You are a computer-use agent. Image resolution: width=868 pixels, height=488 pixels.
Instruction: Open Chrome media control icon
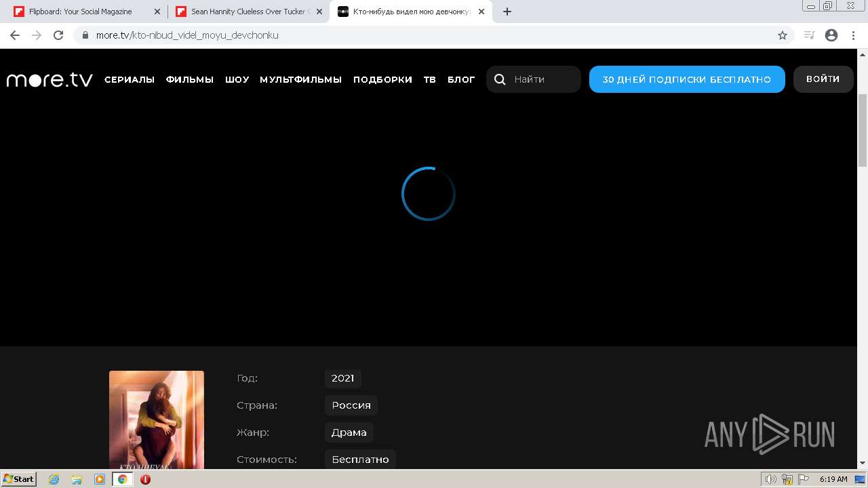(x=809, y=35)
